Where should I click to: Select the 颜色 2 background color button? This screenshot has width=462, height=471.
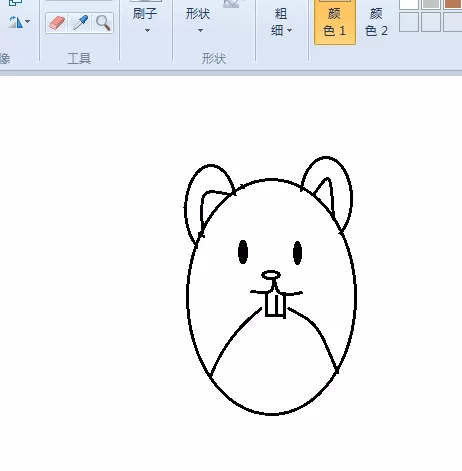tap(376, 22)
